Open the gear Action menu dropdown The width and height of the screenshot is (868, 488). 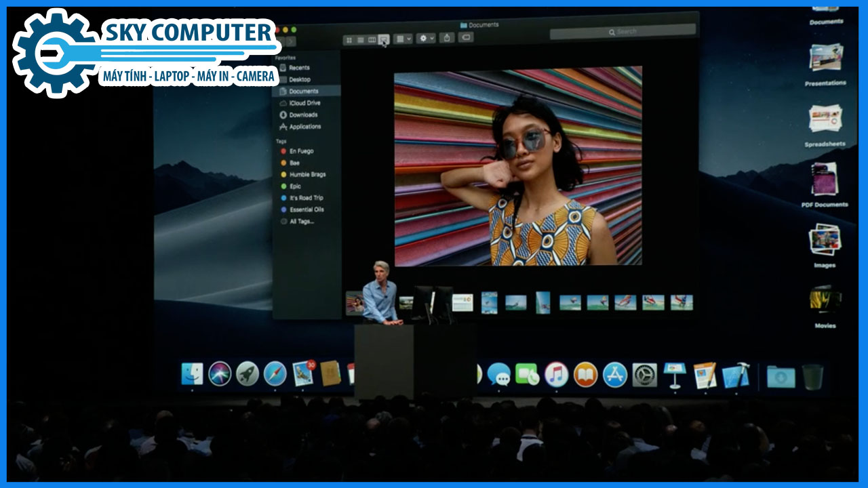427,39
